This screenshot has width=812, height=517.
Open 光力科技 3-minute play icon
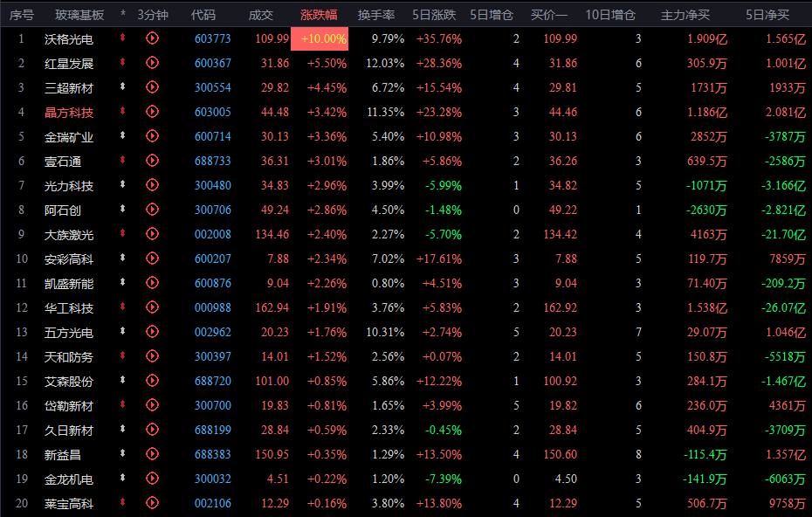point(152,185)
